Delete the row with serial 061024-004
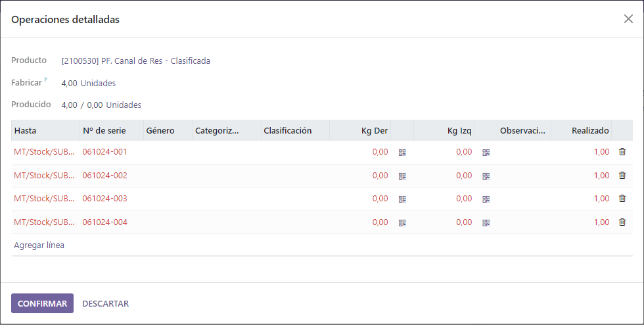 click(622, 222)
